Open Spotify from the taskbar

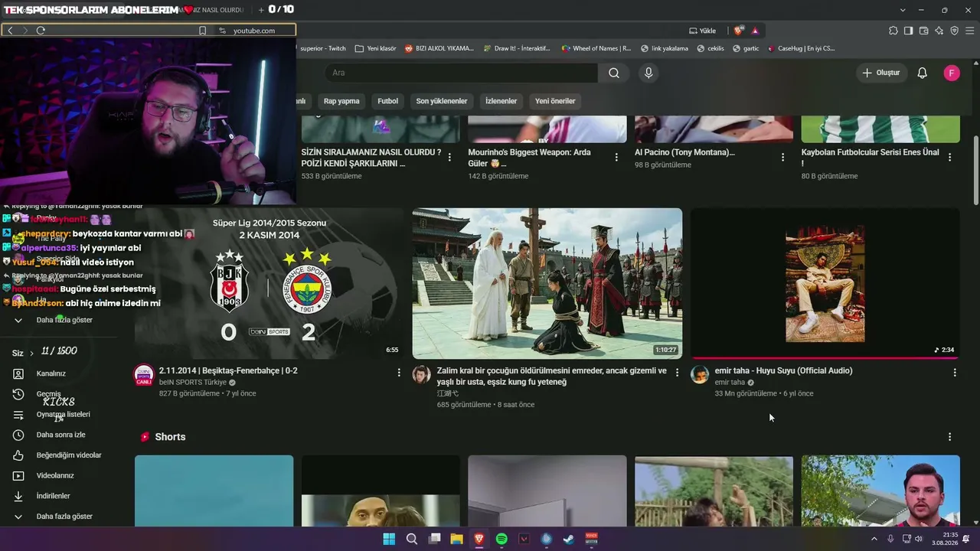(x=501, y=539)
